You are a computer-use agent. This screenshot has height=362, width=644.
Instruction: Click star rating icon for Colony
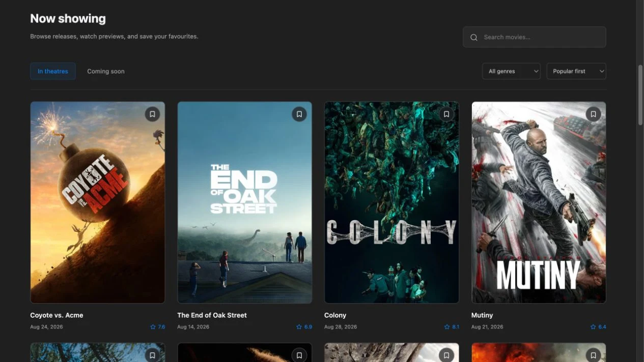coord(447,327)
